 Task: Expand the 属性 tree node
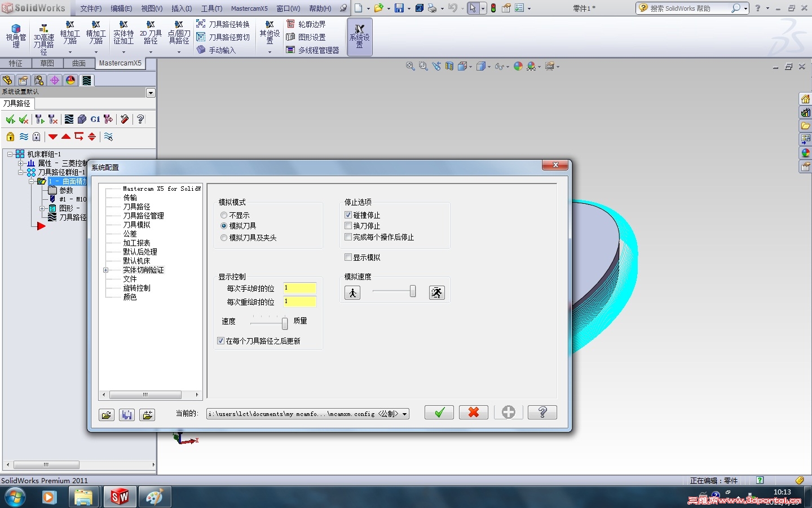[x=20, y=163]
